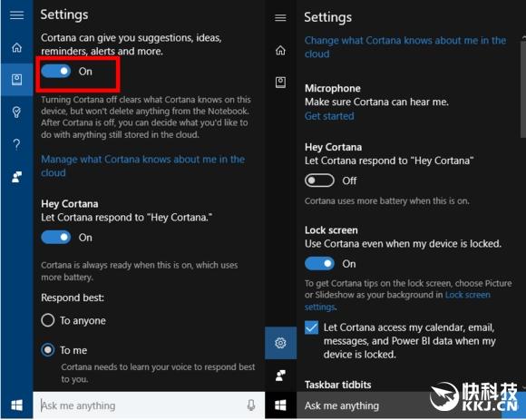
Task: Open Feedback icon in left blue sidebar
Action: point(16,177)
